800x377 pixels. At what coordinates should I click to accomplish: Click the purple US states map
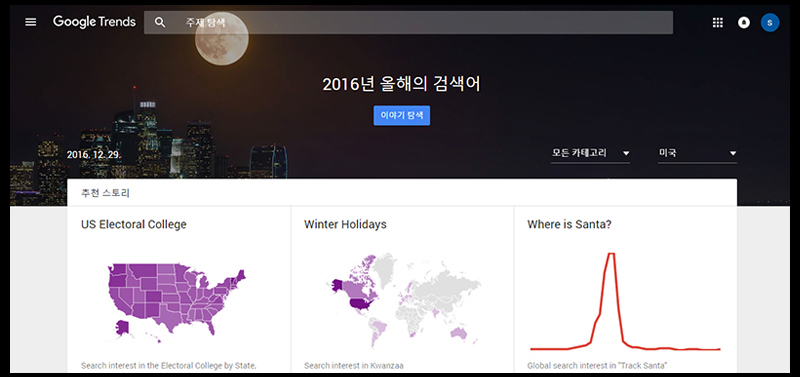(177, 302)
